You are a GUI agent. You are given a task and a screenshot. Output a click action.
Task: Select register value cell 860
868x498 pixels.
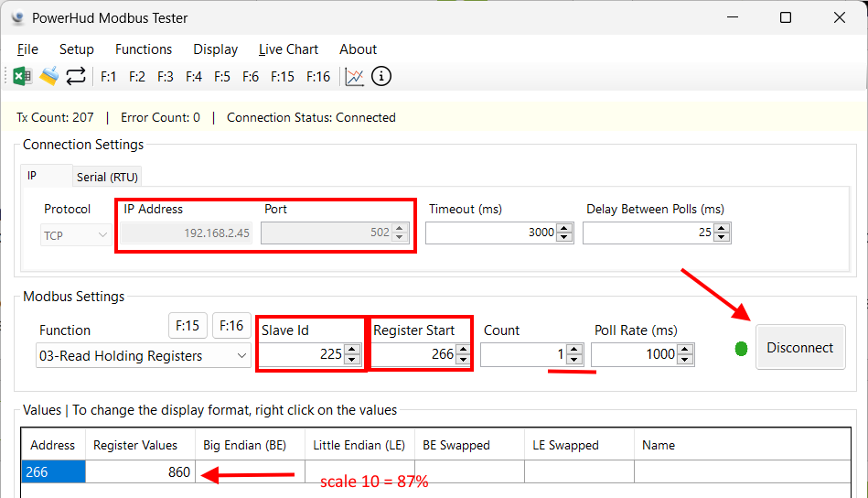click(140, 472)
